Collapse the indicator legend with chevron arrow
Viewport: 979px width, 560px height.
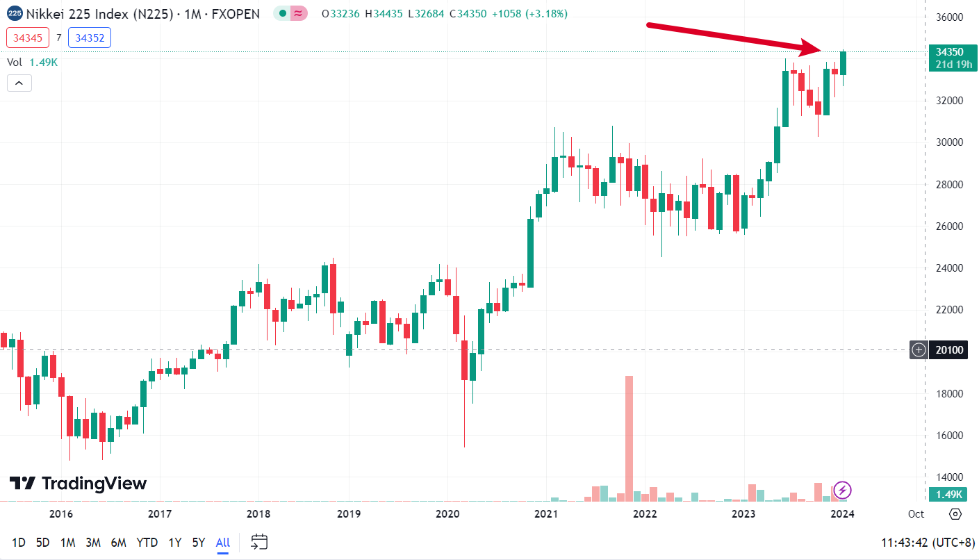click(19, 83)
